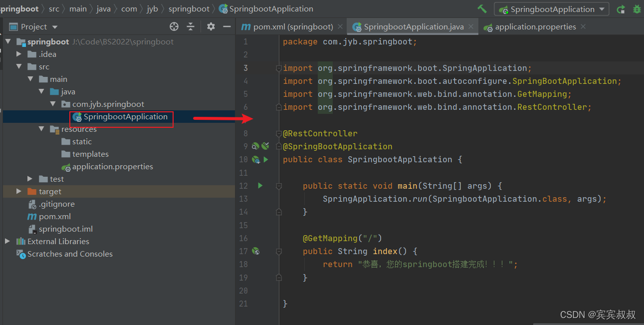Click the Select Opened File crosshair icon
644x325 pixels.
pos(174,26)
